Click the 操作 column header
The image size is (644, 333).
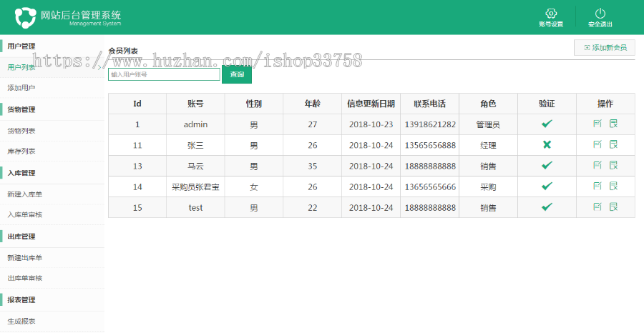click(x=605, y=104)
